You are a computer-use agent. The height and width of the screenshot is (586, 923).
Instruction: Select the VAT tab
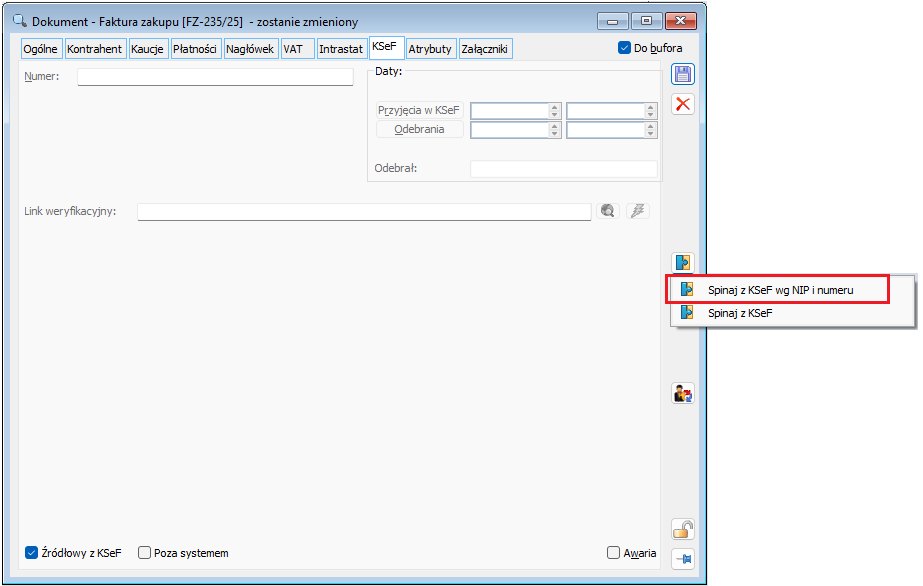click(297, 49)
